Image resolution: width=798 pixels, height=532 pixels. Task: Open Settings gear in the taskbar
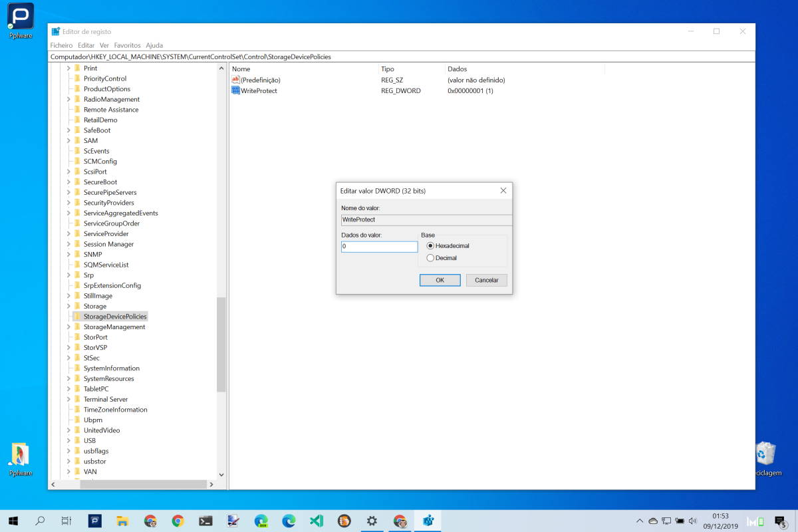click(x=372, y=521)
